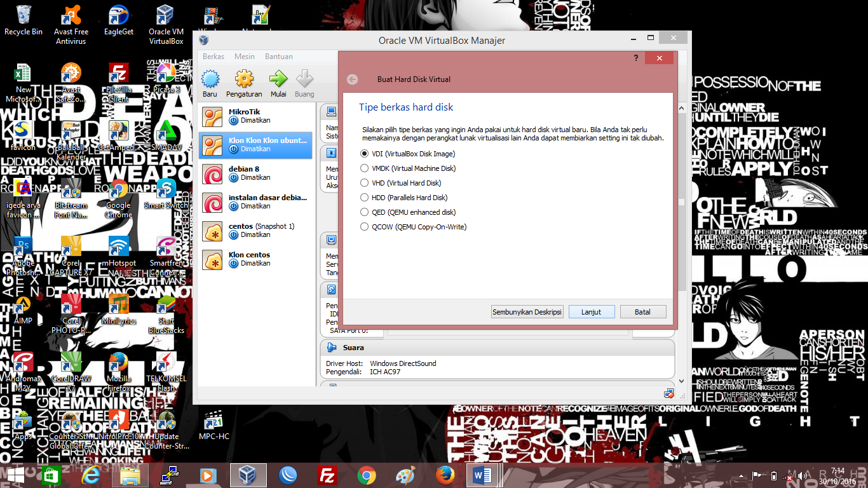The image size is (868, 488).
Task: Click EagleGet desktop shortcut
Action: tap(119, 20)
